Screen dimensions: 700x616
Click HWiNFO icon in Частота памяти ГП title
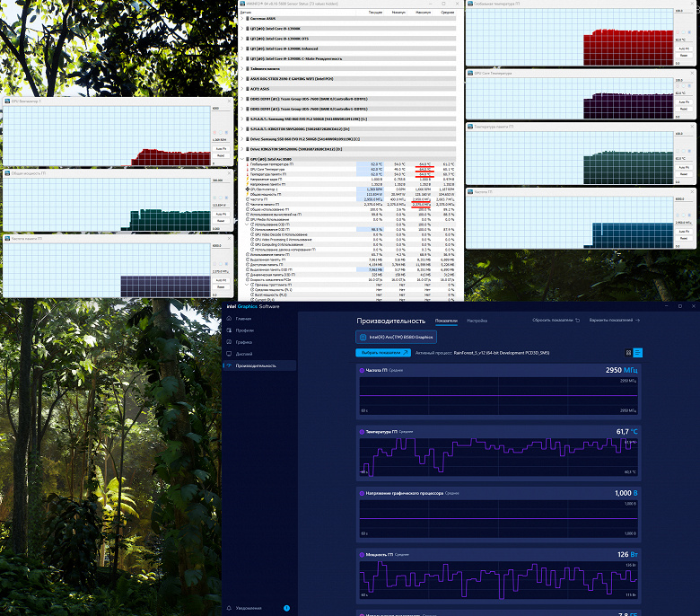coord(7,239)
